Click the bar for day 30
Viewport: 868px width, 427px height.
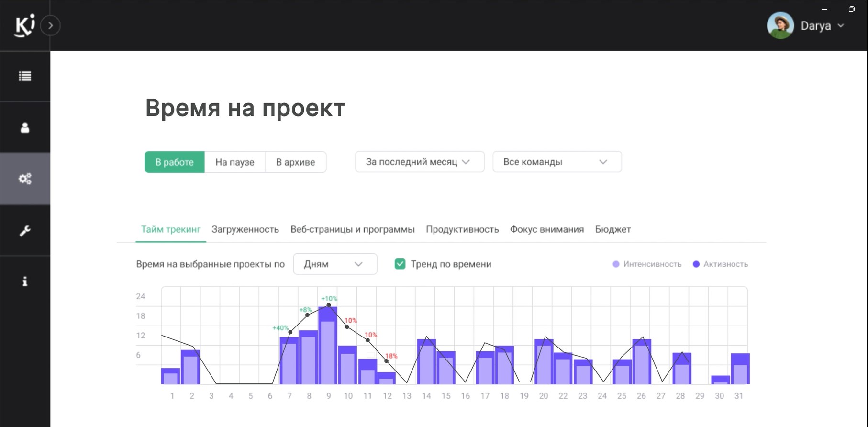721,380
